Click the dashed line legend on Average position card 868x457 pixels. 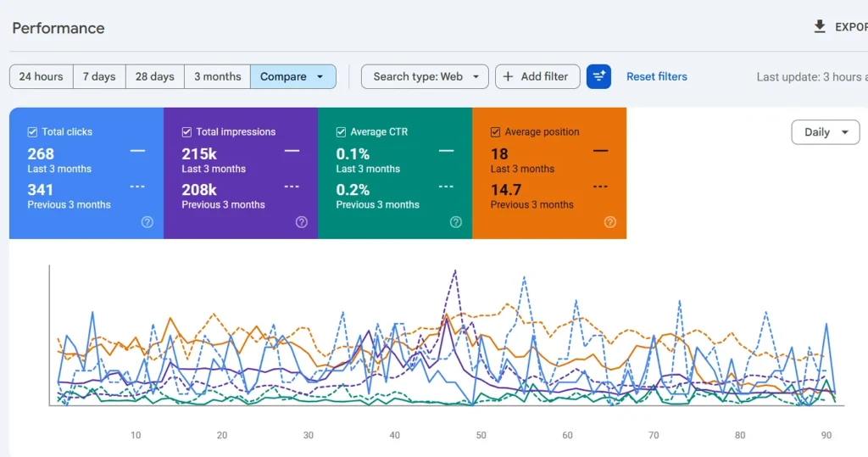click(x=601, y=187)
